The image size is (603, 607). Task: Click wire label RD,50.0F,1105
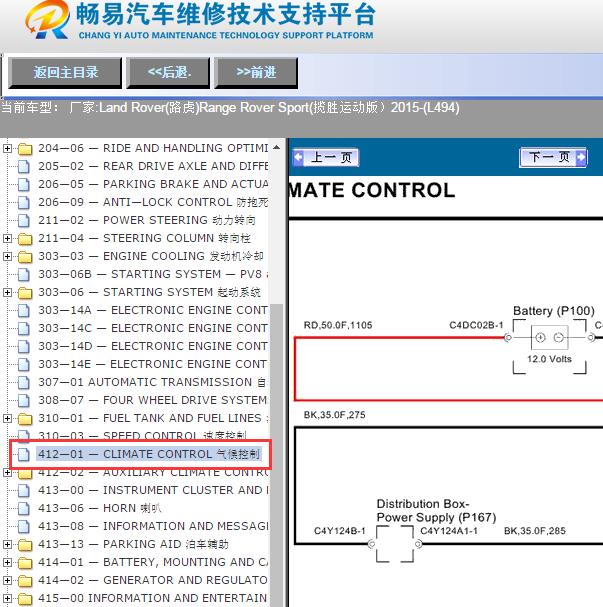[338, 325]
